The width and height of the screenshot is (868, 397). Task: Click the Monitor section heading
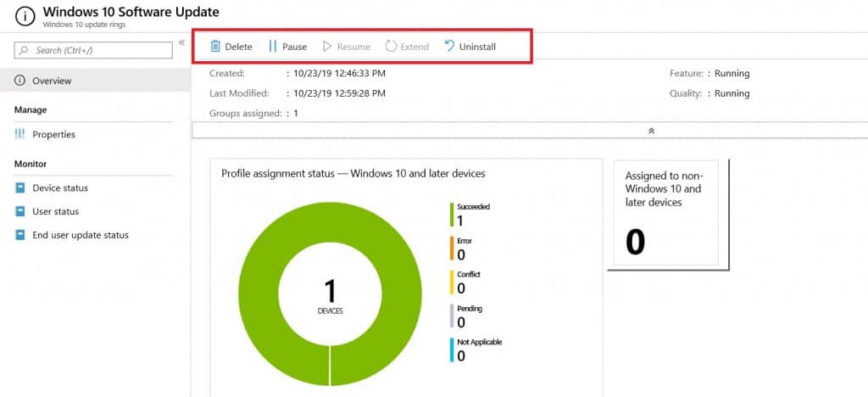31,164
